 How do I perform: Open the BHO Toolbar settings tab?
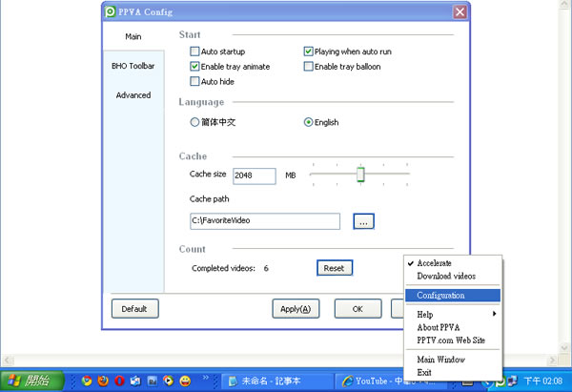(x=133, y=66)
